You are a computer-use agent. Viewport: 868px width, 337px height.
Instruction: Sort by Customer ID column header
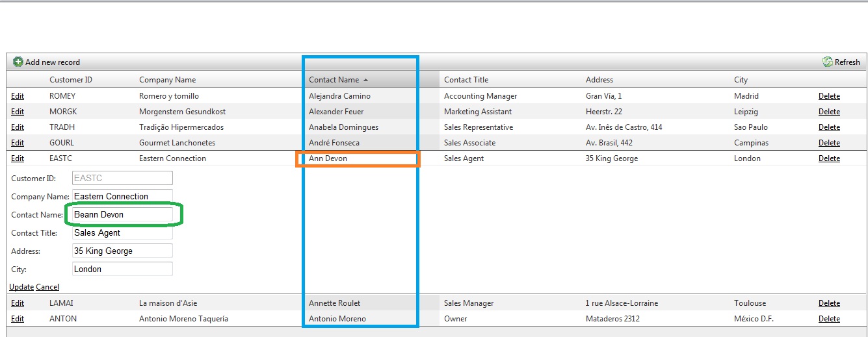click(x=71, y=80)
